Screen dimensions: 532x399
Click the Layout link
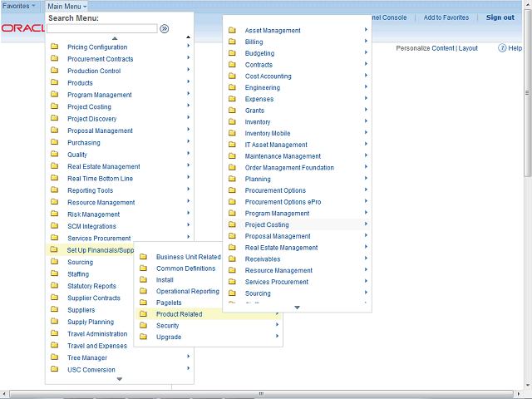click(x=468, y=48)
